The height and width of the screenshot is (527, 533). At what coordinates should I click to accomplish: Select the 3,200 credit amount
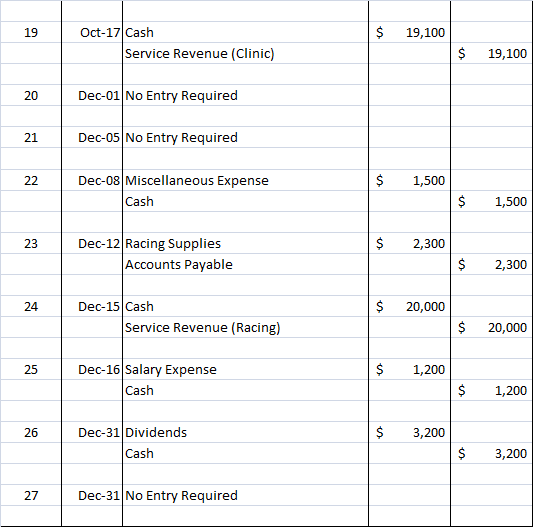pos(492,453)
